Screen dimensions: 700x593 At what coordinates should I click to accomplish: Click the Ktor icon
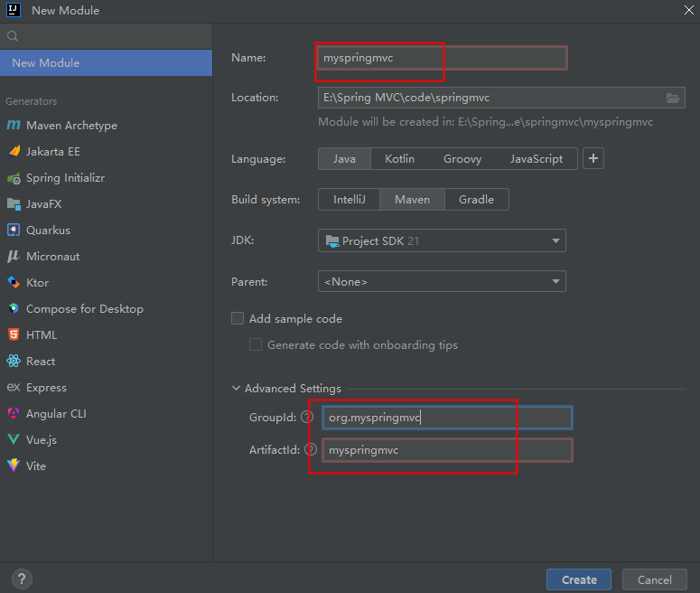click(14, 282)
